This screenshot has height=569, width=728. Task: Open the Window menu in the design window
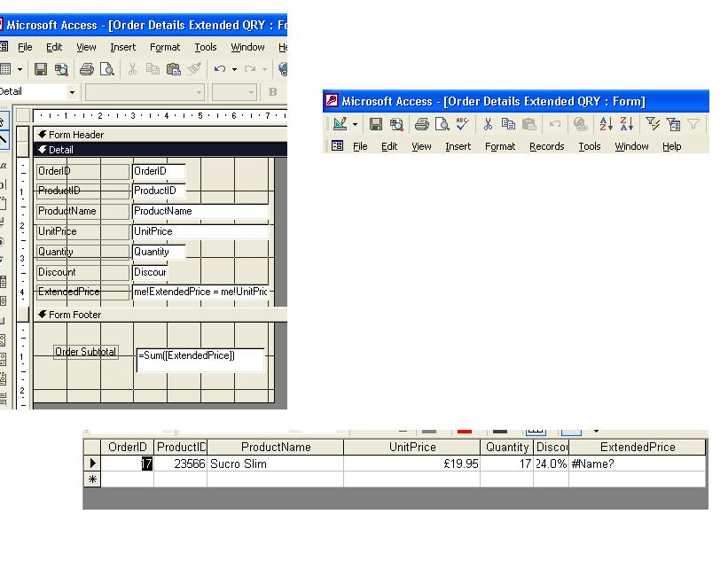pos(247,47)
